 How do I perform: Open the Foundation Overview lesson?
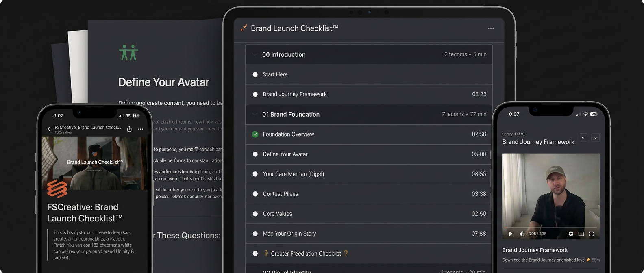pyautogui.click(x=369, y=134)
